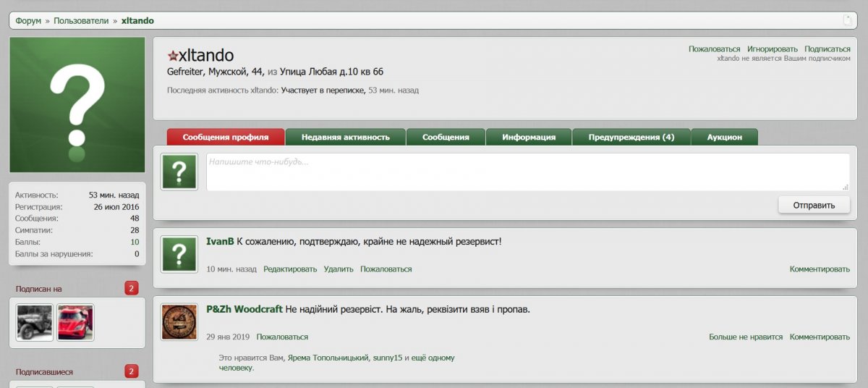The width and height of the screenshot is (868, 388).
Task: Click the page icon in breadcrumb bar
Action: click(847, 20)
